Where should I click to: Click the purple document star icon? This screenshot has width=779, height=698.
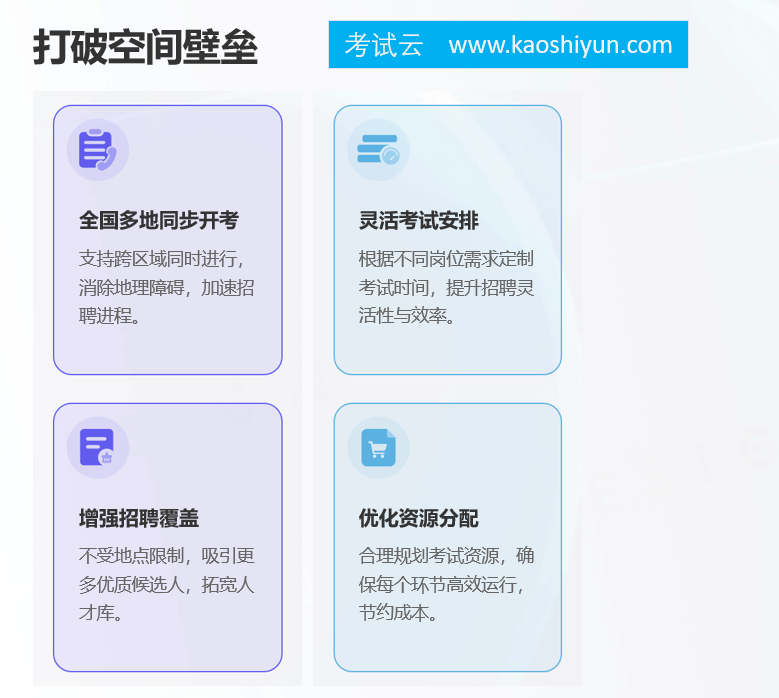pyautogui.click(x=98, y=447)
